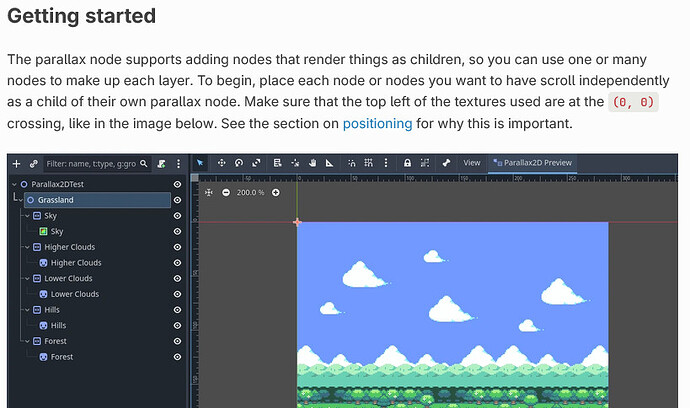The width and height of the screenshot is (690, 408).
Task: Switch to the Move Mode tool
Action: (221, 163)
